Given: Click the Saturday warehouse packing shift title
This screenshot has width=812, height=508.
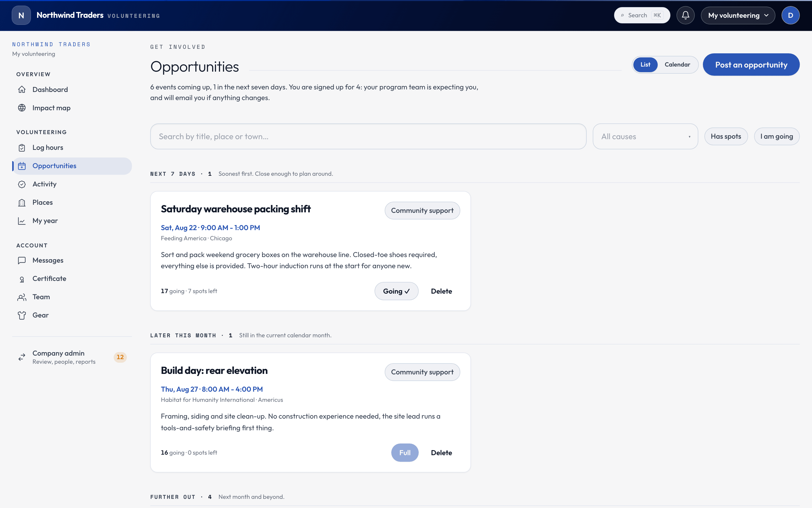Looking at the screenshot, I should [x=235, y=209].
